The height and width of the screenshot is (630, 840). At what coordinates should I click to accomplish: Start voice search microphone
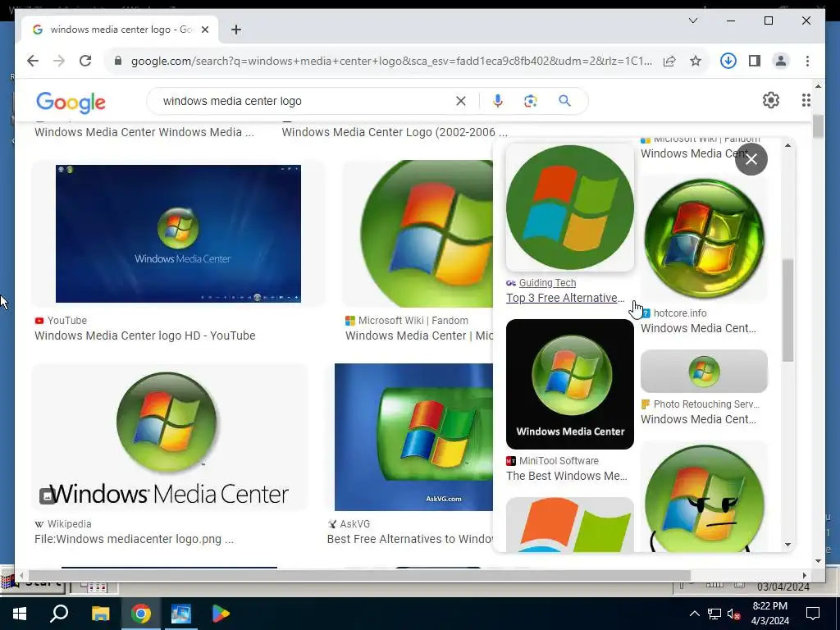498,101
